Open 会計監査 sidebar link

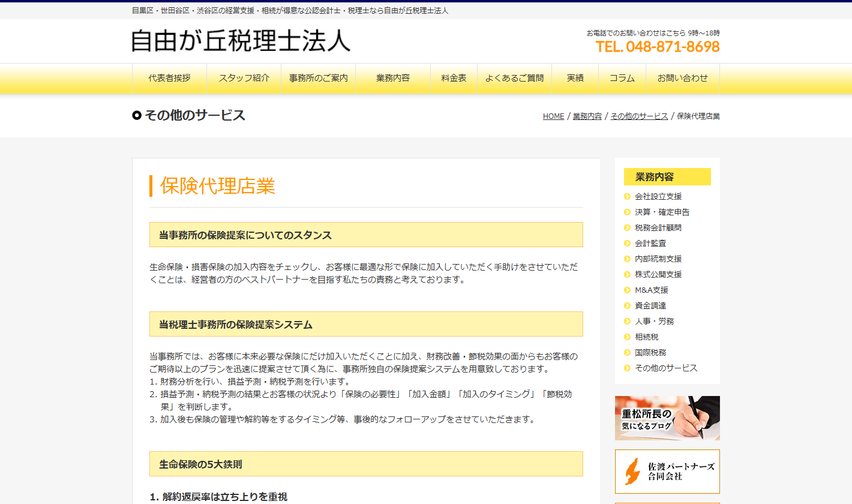click(x=650, y=243)
